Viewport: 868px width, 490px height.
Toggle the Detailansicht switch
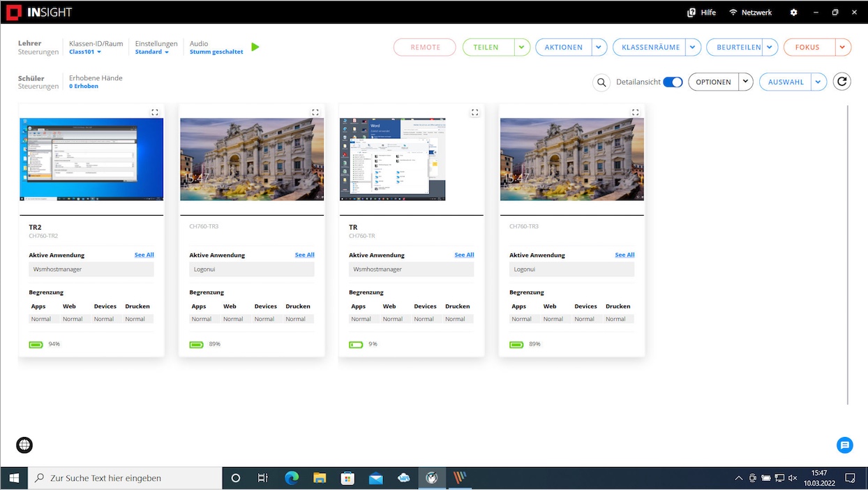673,82
